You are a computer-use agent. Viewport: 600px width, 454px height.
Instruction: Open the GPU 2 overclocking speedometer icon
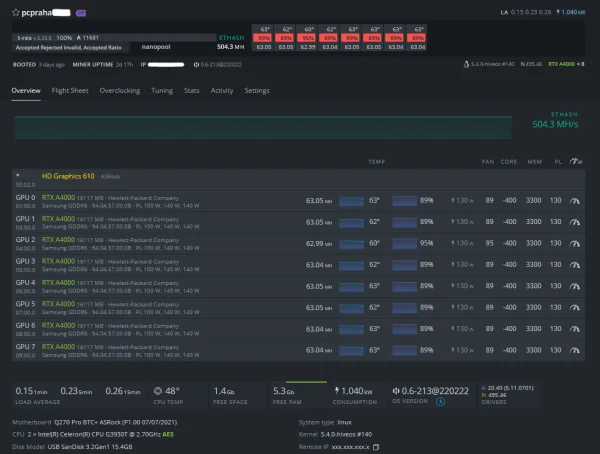tap(574, 243)
